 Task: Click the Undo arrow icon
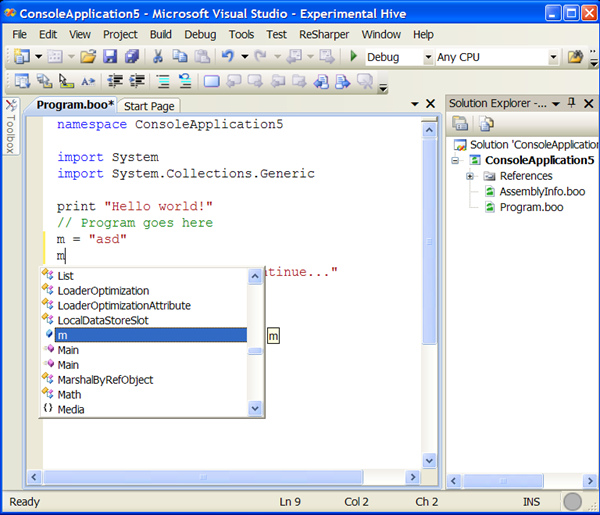(229, 57)
